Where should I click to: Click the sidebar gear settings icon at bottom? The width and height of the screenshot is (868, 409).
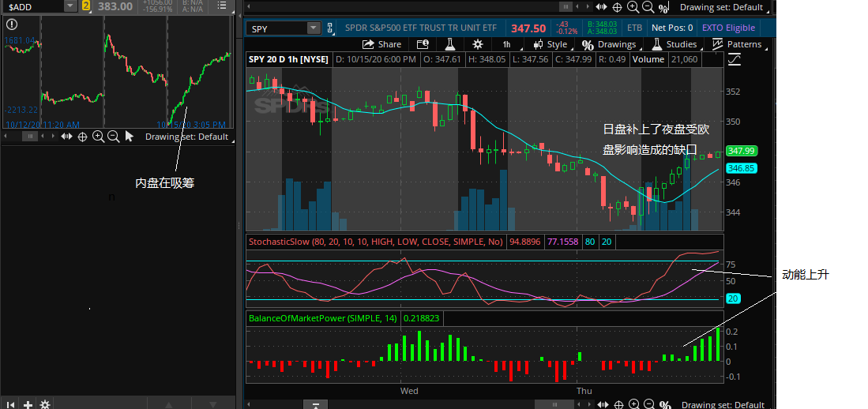click(x=45, y=404)
